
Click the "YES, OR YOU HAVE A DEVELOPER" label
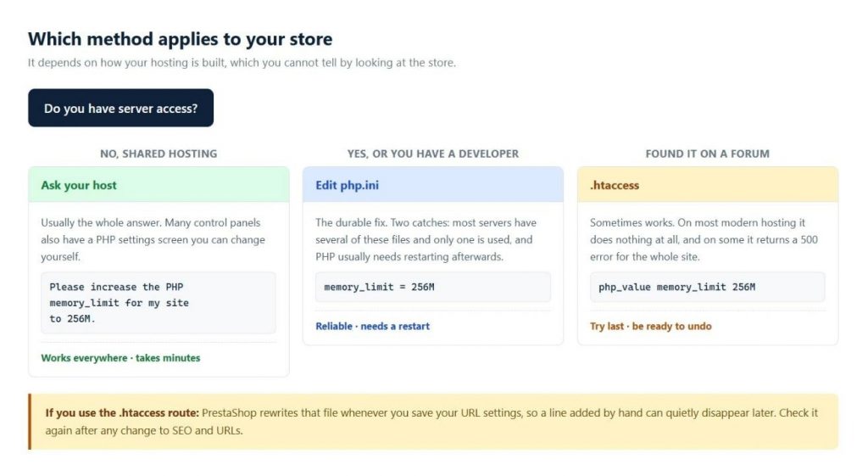433,154
